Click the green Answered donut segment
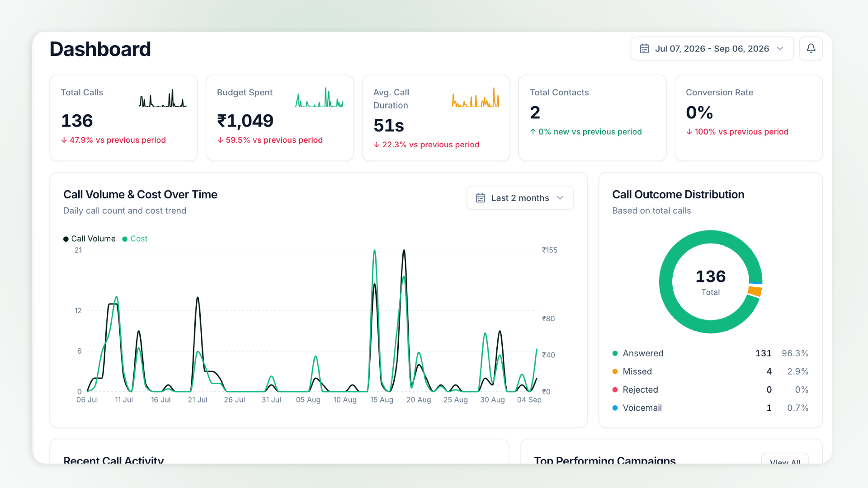 (x=665, y=282)
